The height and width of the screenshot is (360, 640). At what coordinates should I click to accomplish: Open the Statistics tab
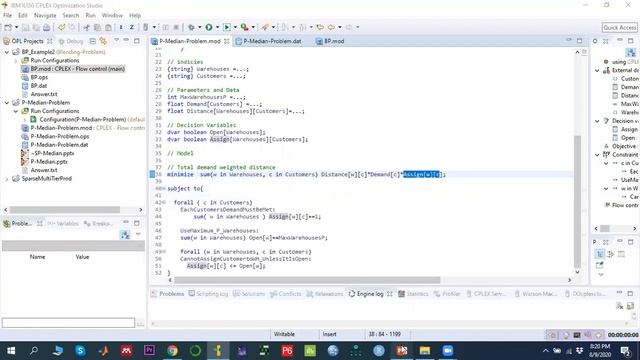coord(413,294)
